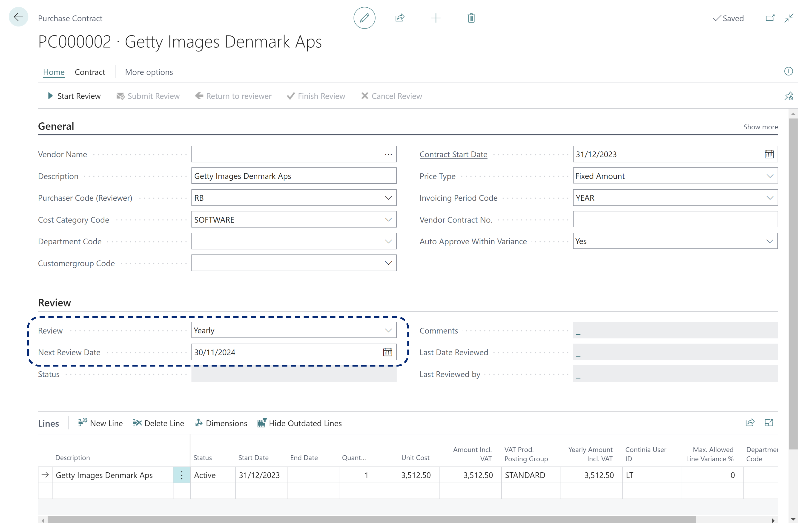This screenshot has height=523, width=812.
Task: Open the share icon in header
Action: pyautogui.click(x=400, y=18)
